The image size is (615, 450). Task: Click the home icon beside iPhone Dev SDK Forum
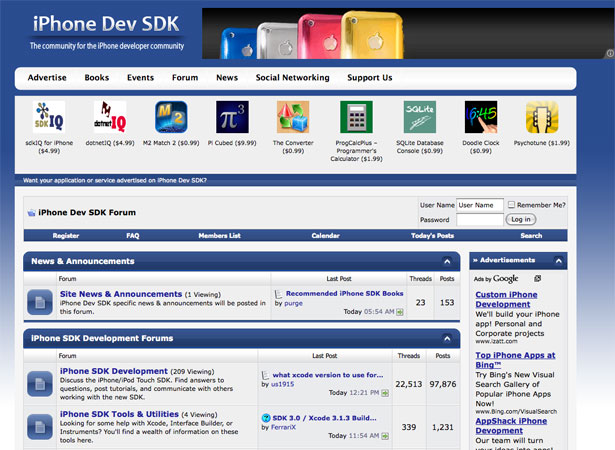pos(31,213)
